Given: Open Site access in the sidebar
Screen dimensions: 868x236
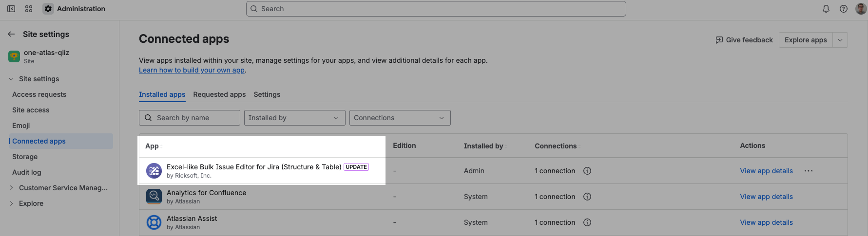Looking at the screenshot, I should tap(31, 110).
